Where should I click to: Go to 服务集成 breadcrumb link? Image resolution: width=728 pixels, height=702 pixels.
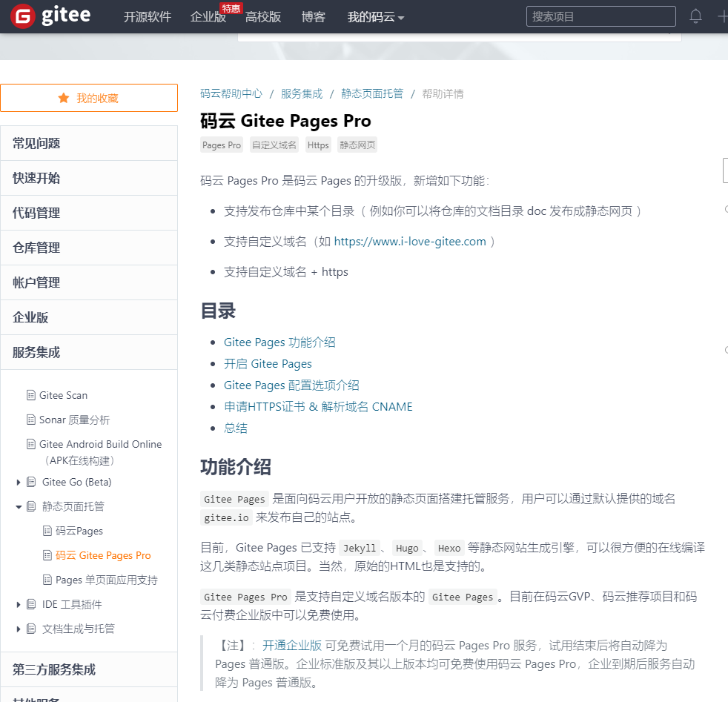(x=302, y=94)
